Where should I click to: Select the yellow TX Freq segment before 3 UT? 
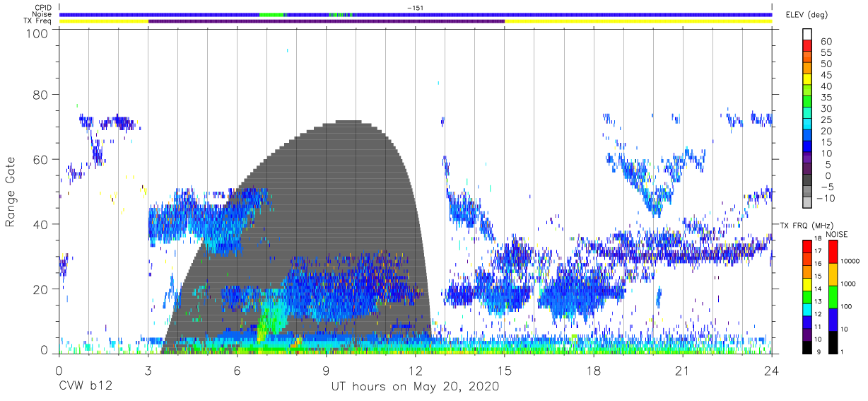[x=104, y=21]
